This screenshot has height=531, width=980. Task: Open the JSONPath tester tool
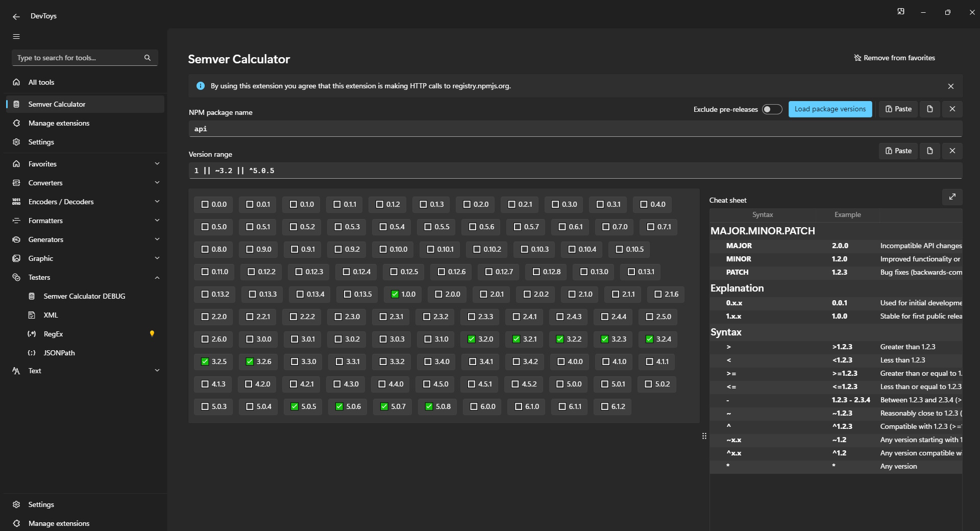pos(85,353)
